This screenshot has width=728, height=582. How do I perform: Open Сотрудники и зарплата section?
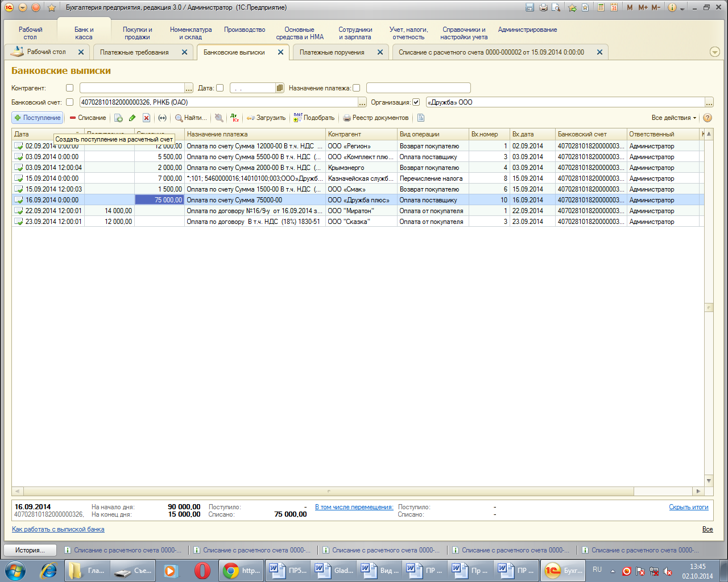point(355,33)
